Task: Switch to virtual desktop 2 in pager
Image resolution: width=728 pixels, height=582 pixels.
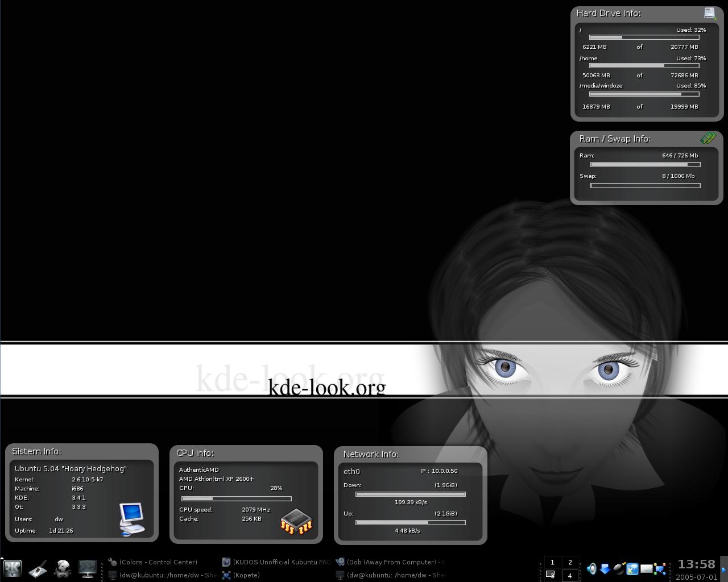Action: pos(570,562)
